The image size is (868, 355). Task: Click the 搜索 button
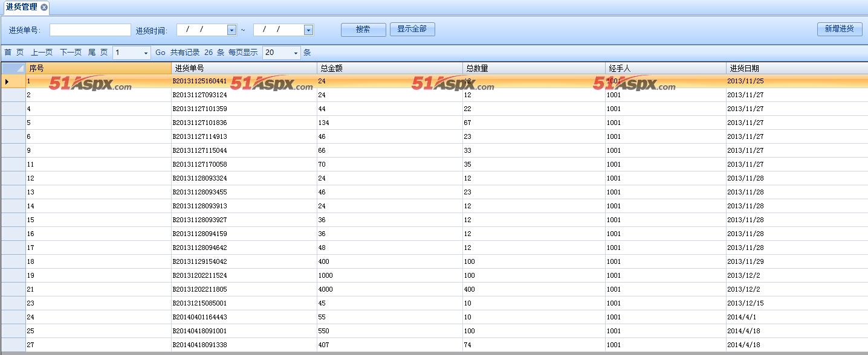coord(363,30)
